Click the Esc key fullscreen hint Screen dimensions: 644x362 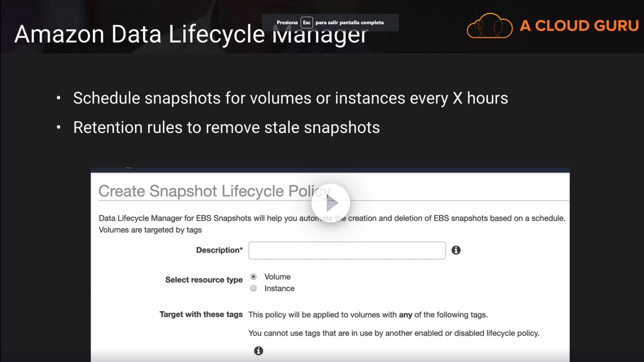pos(307,22)
